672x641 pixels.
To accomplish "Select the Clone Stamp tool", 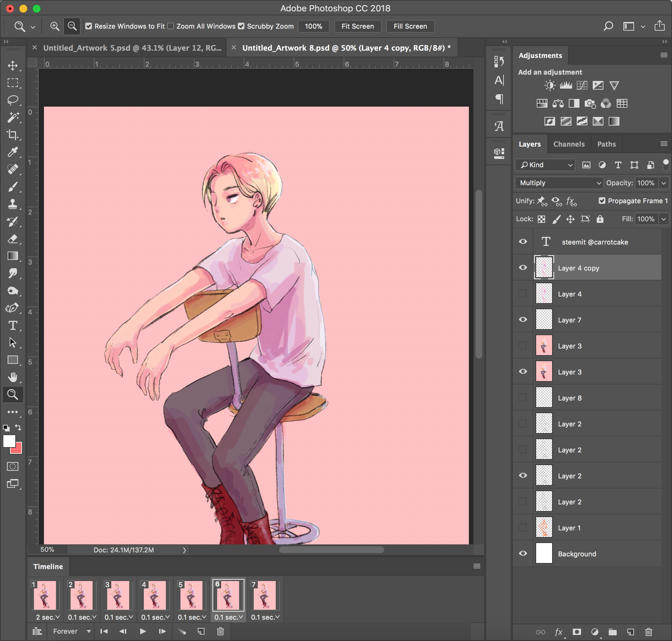I will tap(13, 204).
